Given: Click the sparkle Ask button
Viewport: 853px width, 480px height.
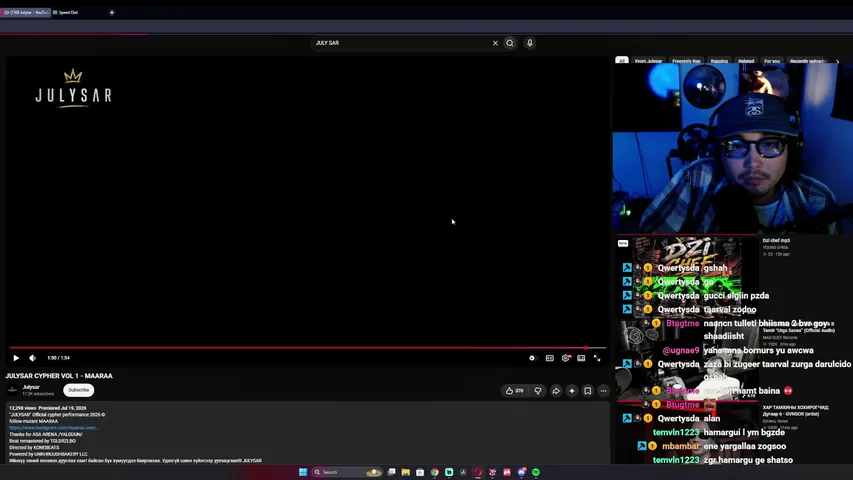Looking at the screenshot, I should 572,391.
